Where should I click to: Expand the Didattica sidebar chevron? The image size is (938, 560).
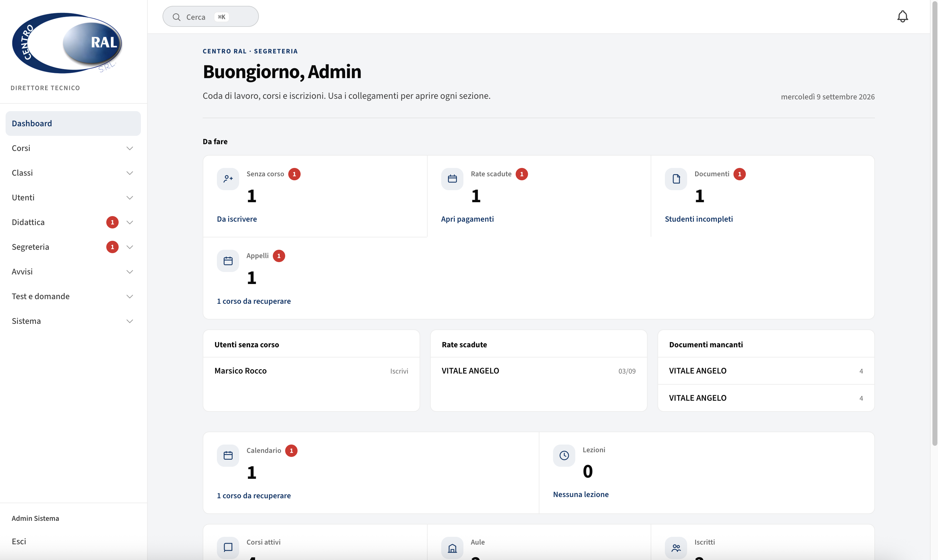coord(129,222)
